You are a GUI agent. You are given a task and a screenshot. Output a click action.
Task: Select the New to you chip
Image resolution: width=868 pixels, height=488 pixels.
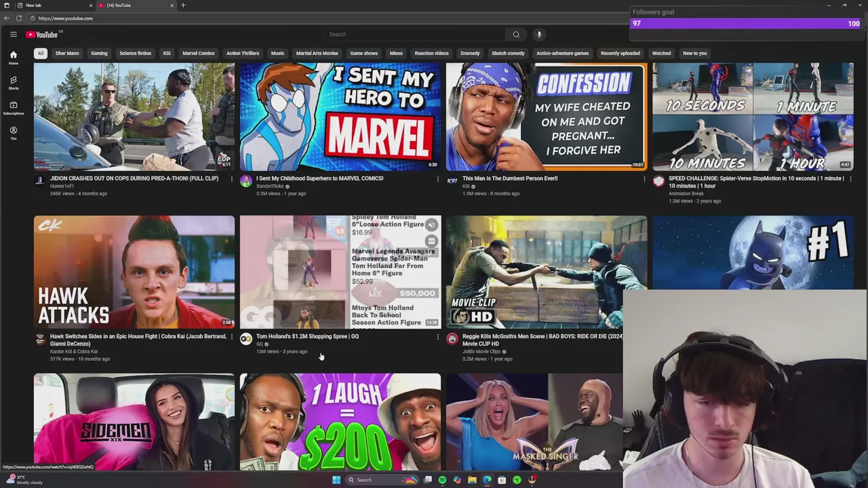(x=694, y=54)
